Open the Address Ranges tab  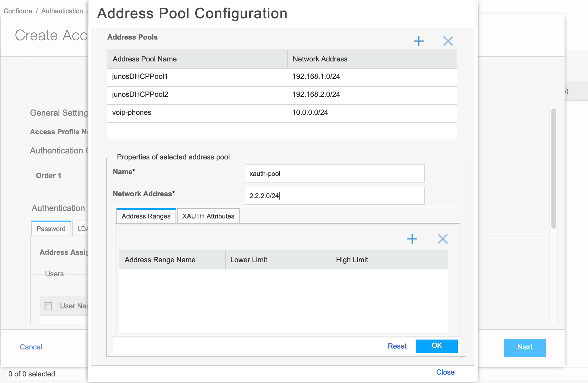146,216
